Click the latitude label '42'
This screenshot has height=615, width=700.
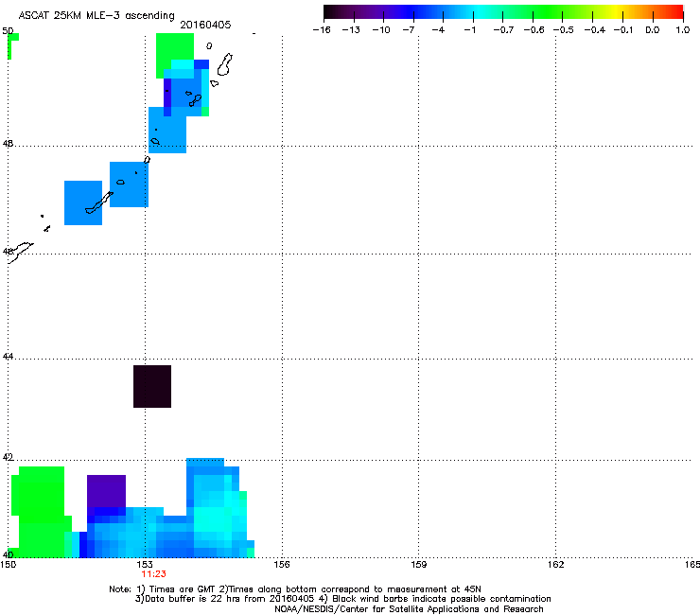8,457
